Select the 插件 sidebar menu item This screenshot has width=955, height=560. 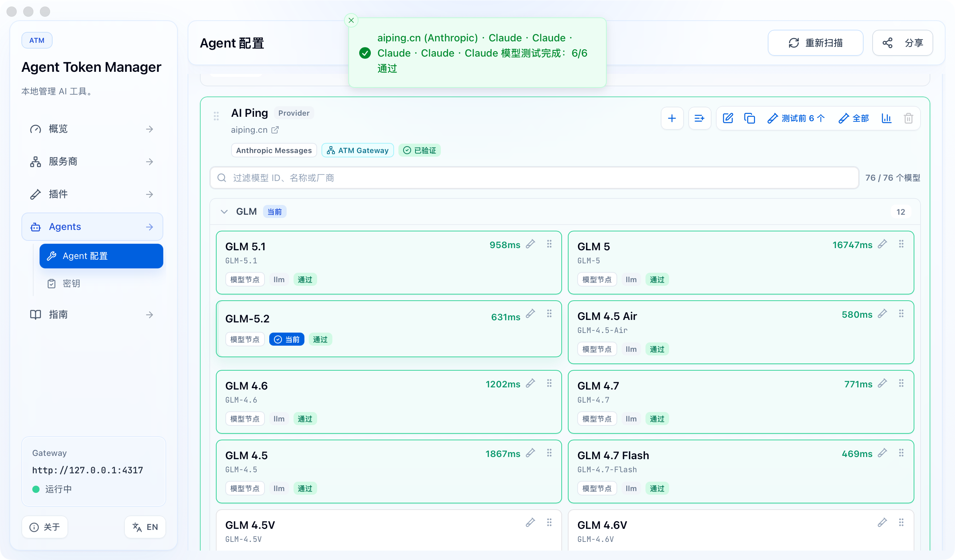(93, 194)
